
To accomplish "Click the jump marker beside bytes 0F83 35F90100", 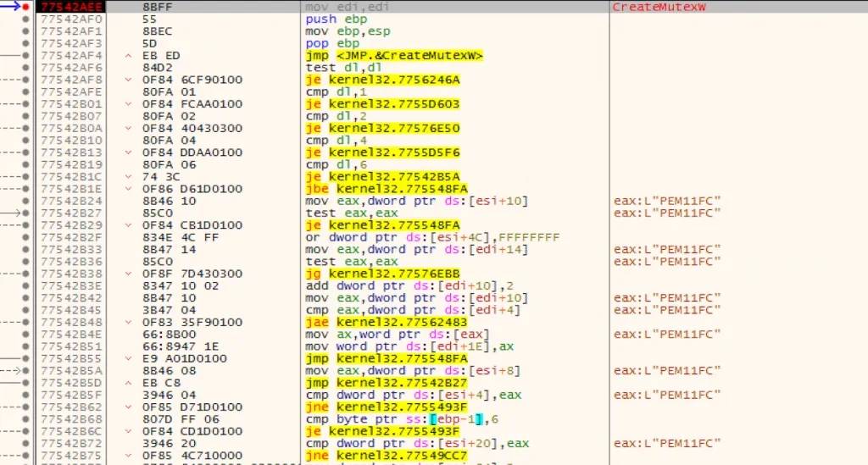I will pos(128,323).
